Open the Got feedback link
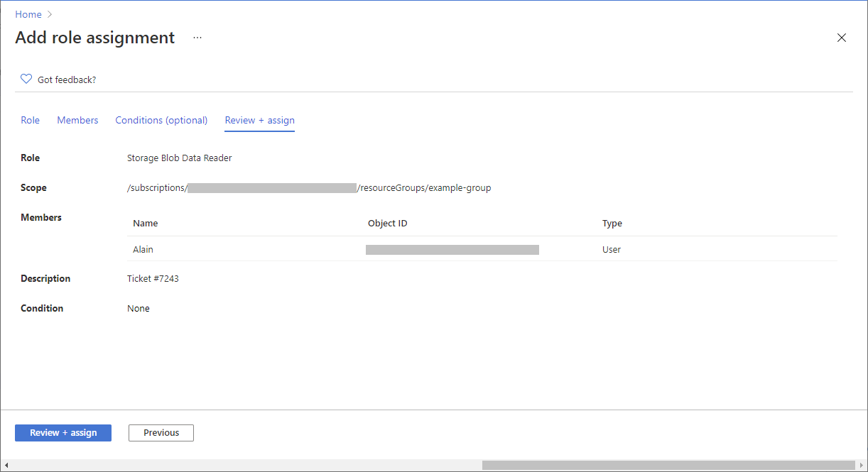Screen dimensions: 868x472 click(68, 79)
